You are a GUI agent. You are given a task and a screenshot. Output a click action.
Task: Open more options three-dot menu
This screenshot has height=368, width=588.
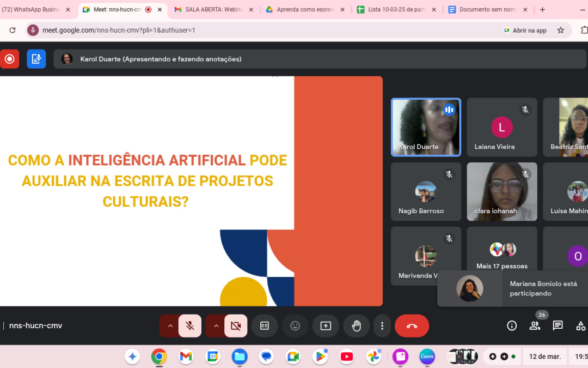(x=382, y=326)
